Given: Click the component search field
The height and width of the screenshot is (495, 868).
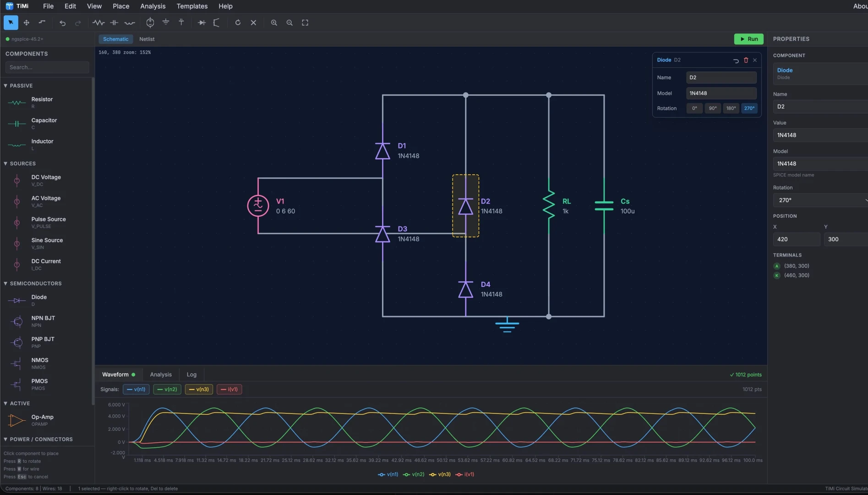Looking at the screenshot, I should point(47,67).
